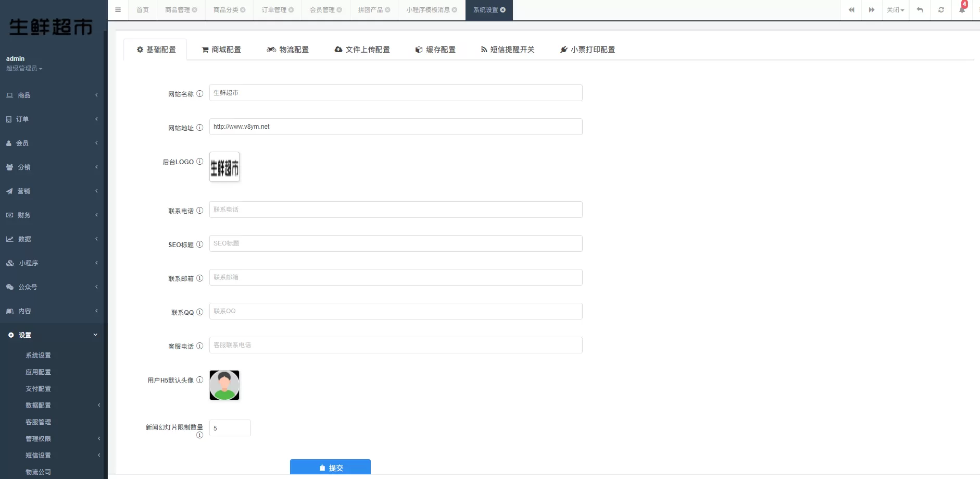Click the 提交 submit button
The height and width of the screenshot is (479, 980).
(x=330, y=468)
